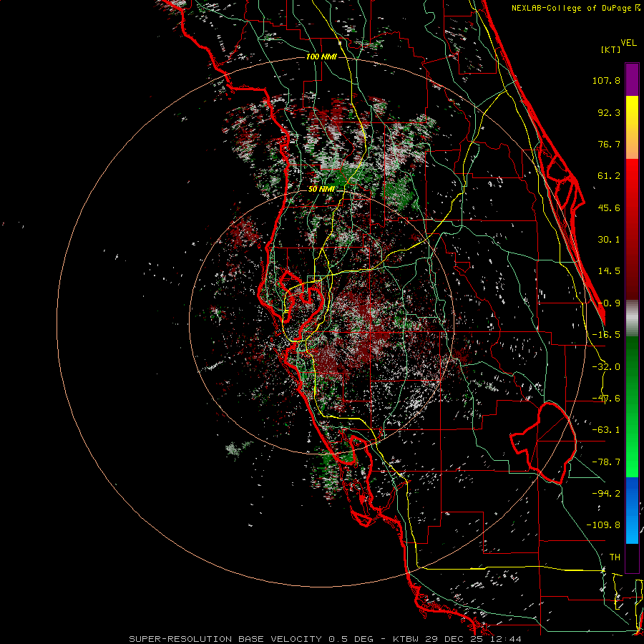644x644 pixels.
Task: Pick the dark TH segment of the colorbar
Action: tap(632, 558)
